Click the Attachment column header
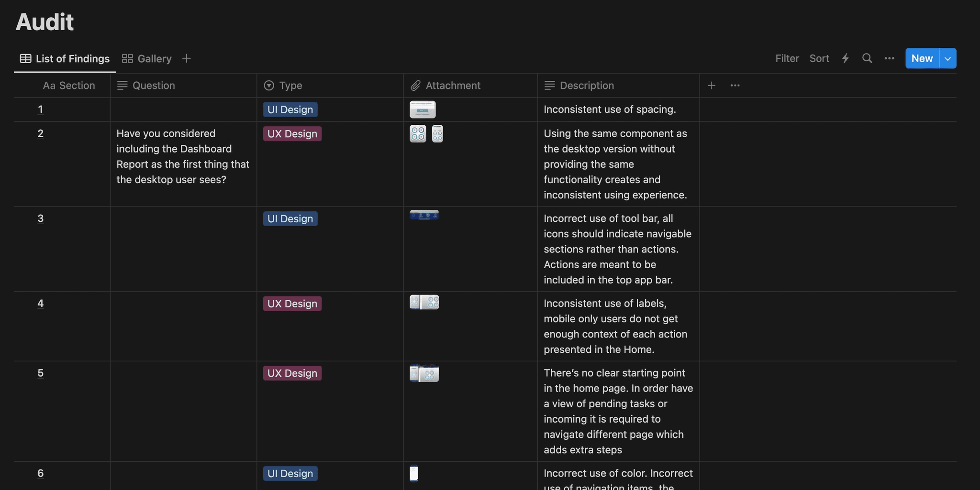The height and width of the screenshot is (490, 980). coord(470,86)
